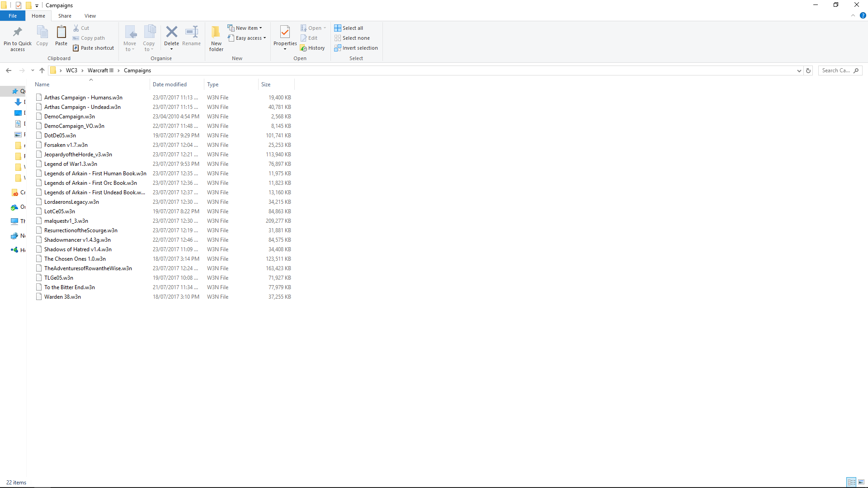Click the Pin to Quick access icon
Viewport: 868px width, 488px height.
[x=18, y=32]
